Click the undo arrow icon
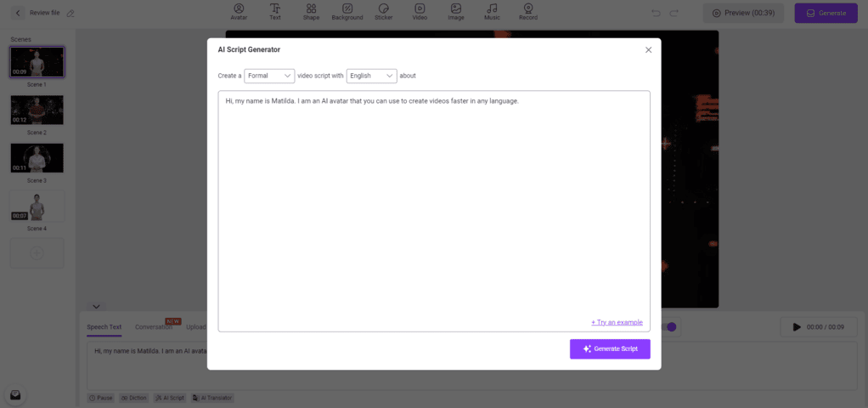The height and width of the screenshot is (408, 868). click(x=656, y=13)
